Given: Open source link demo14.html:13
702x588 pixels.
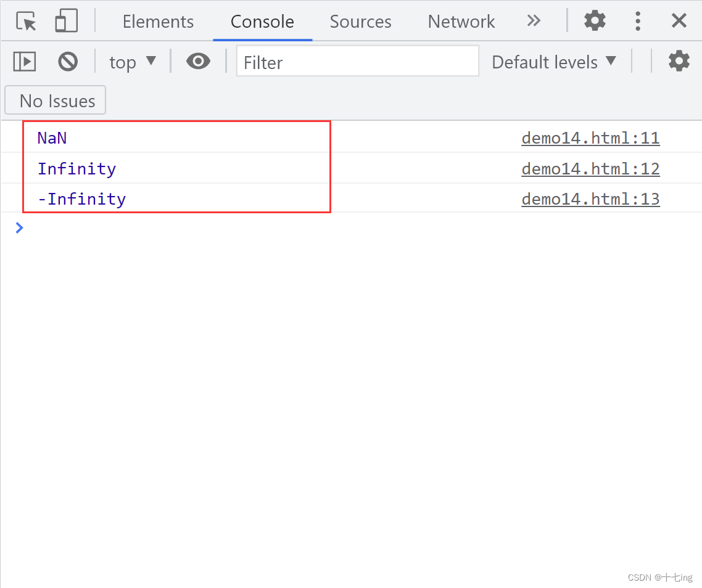Looking at the screenshot, I should (x=590, y=199).
